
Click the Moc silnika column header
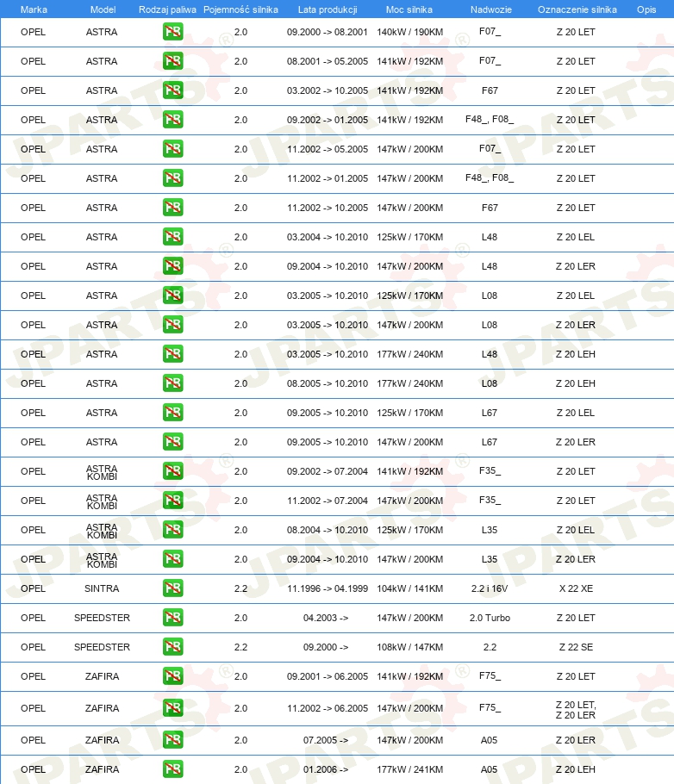coord(409,9)
